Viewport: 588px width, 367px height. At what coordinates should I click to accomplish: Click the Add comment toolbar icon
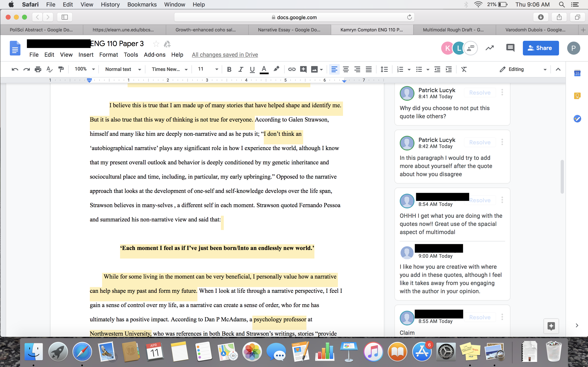303,69
